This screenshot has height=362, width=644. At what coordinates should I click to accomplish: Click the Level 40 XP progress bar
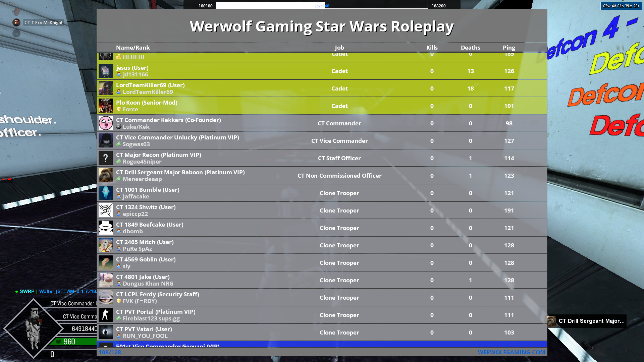click(321, 5)
